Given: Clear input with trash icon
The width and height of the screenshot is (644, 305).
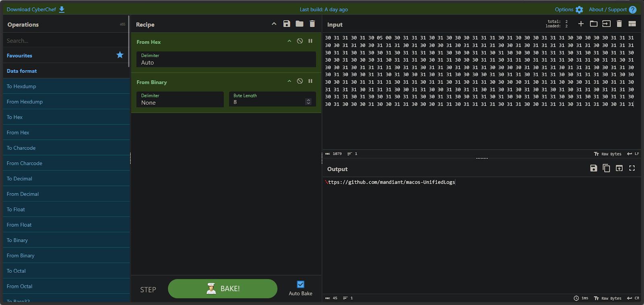Looking at the screenshot, I should [x=619, y=24].
